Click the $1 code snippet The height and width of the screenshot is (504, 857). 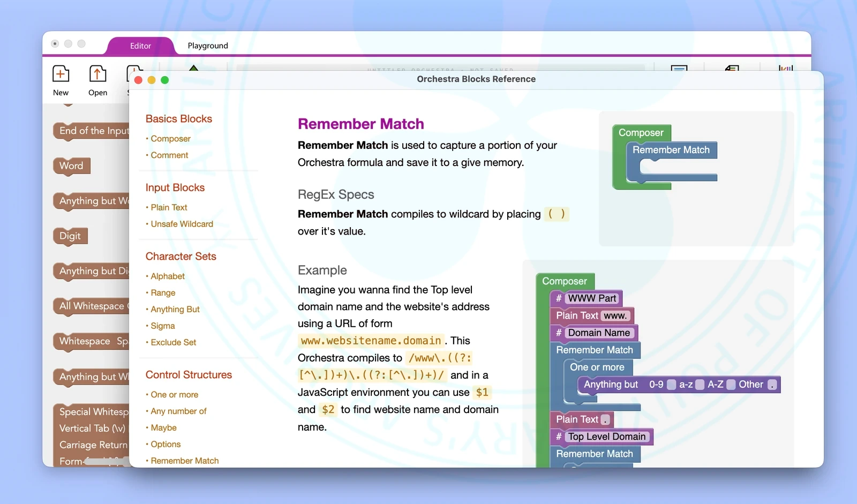(482, 393)
